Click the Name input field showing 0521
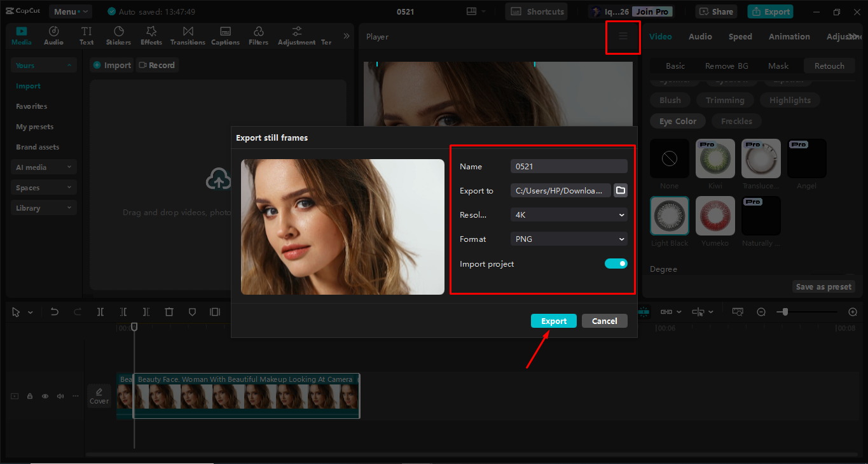 point(568,165)
